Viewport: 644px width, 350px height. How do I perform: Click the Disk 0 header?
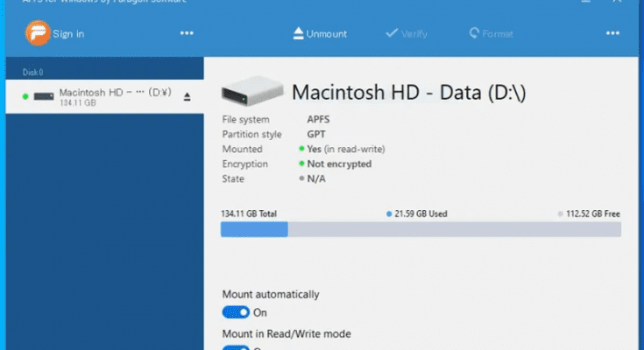[x=33, y=73]
